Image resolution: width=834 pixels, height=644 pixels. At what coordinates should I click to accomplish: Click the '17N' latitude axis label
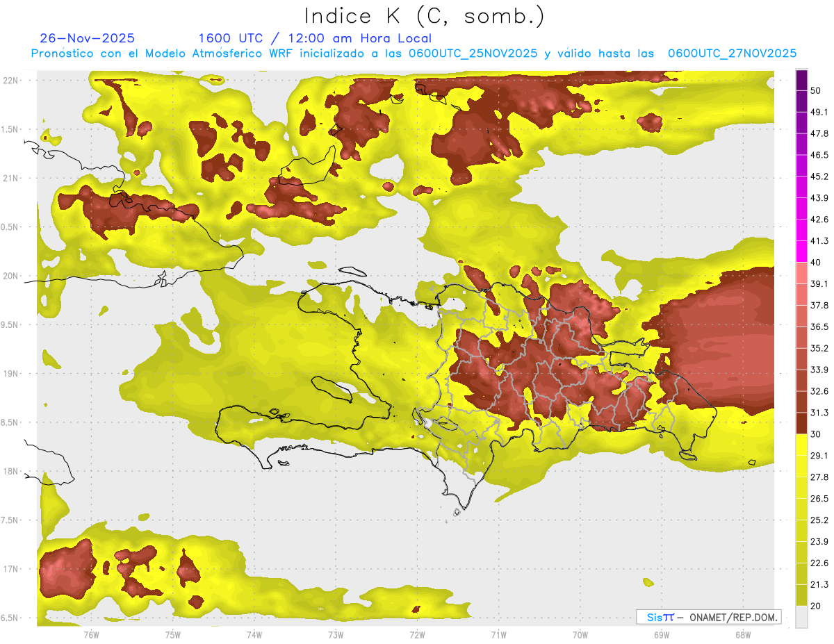point(10,569)
